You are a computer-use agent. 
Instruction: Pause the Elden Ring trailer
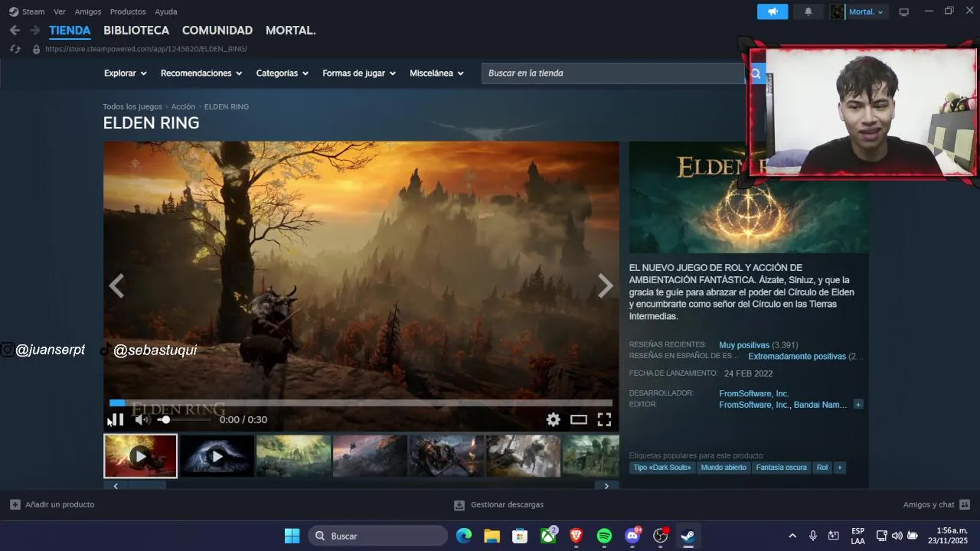pos(118,419)
